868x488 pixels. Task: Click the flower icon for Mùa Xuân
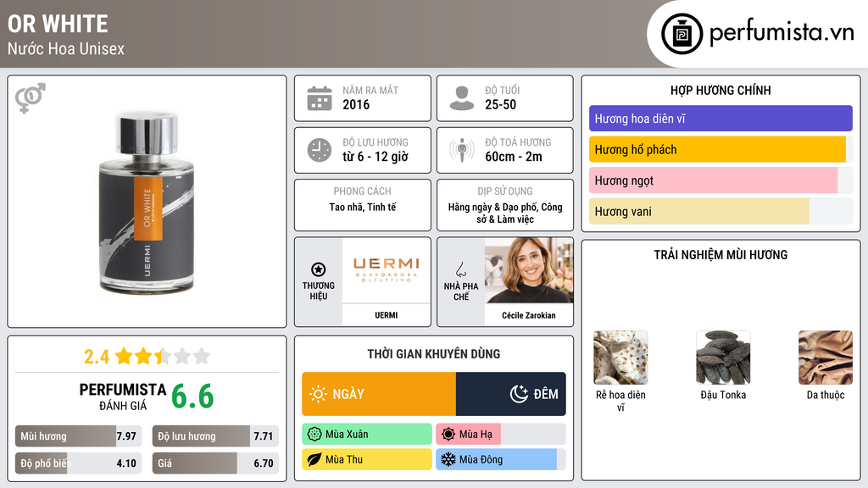(314, 435)
